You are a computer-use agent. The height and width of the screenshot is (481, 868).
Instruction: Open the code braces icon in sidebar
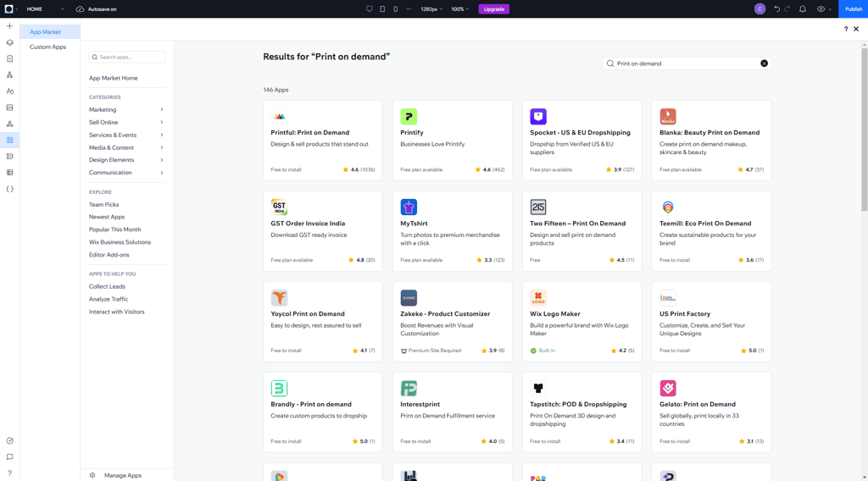pos(9,189)
